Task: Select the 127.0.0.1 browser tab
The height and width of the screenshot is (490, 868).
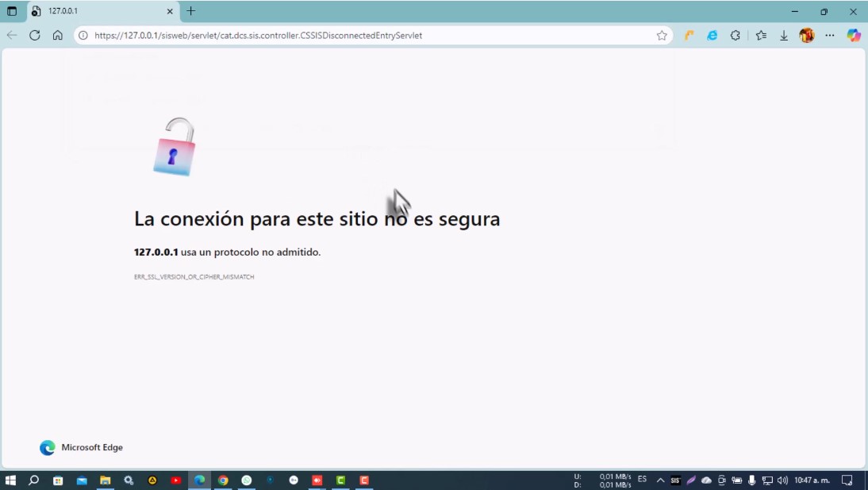Action: point(95,11)
